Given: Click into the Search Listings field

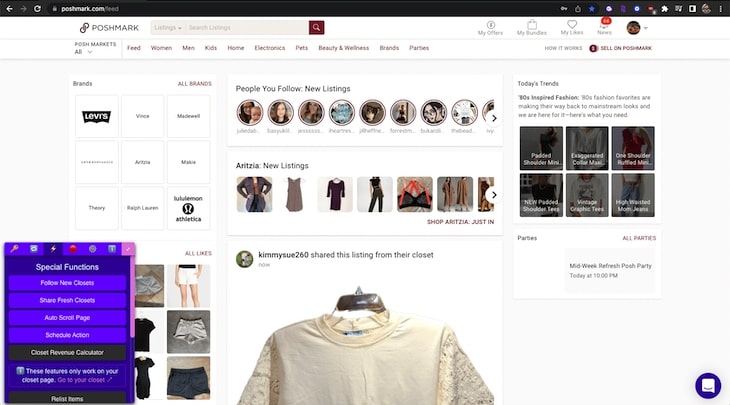Looking at the screenshot, I should point(247,28).
